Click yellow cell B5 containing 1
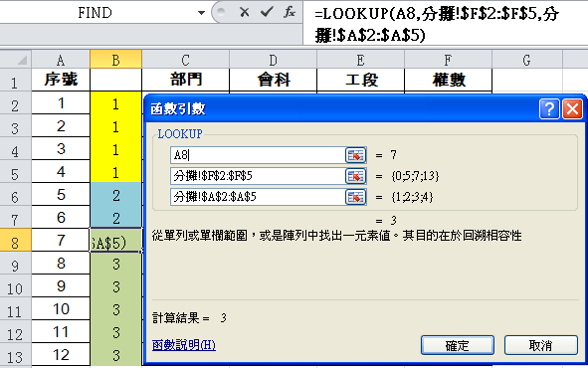This screenshot has height=368, width=588. pos(115,172)
